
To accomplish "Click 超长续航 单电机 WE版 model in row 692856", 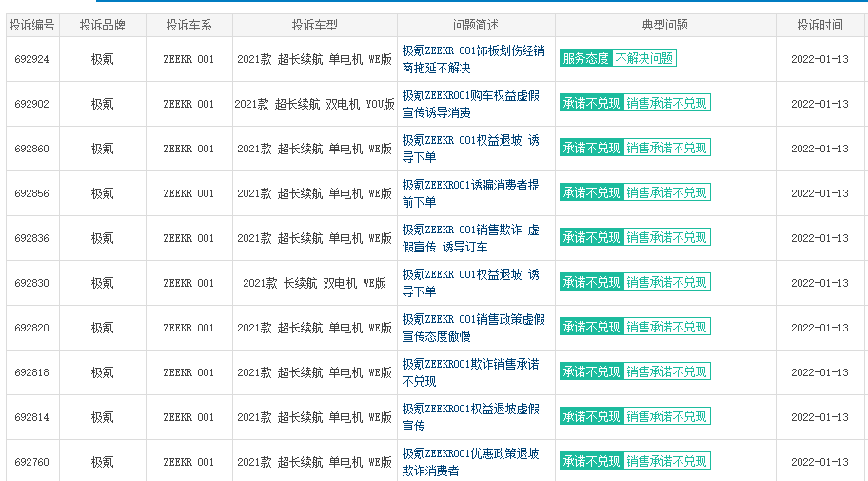I will pos(314,194).
